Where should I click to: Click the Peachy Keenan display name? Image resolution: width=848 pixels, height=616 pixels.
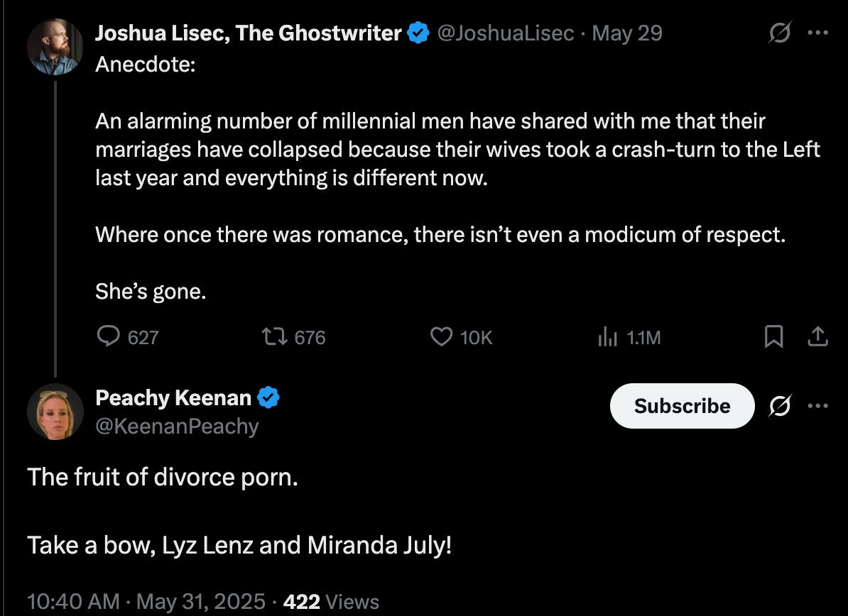(x=173, y=397)
